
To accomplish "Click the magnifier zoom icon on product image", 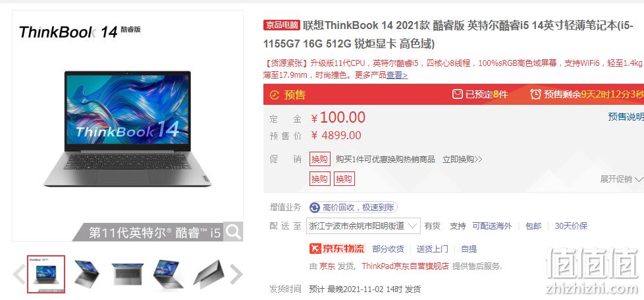I will point(233,231).
